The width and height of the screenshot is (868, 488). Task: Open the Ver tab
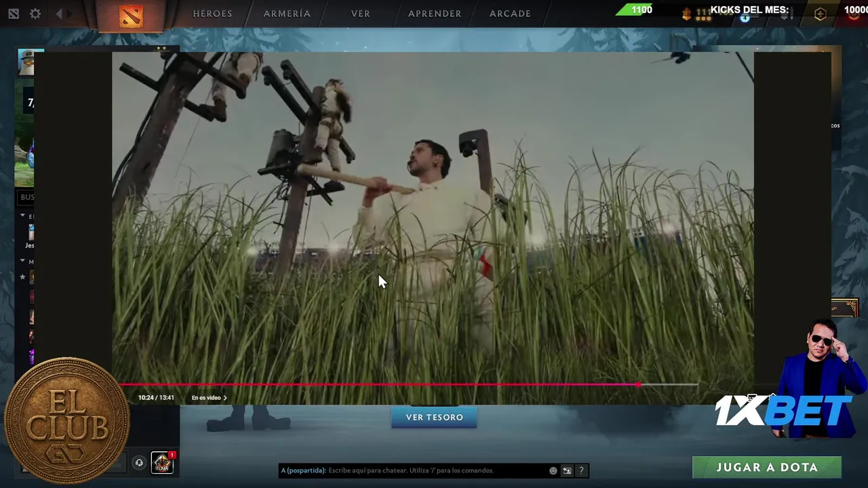pyautogui.click(x=361, y=14)
